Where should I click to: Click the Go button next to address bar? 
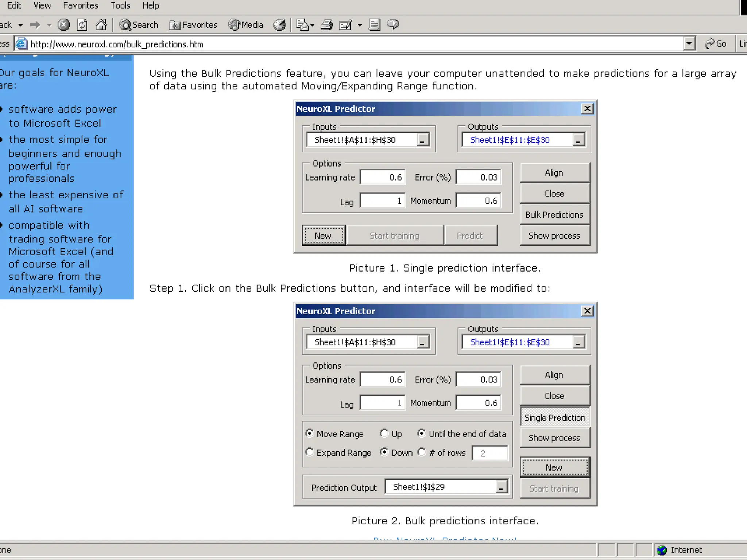(716, 44)
